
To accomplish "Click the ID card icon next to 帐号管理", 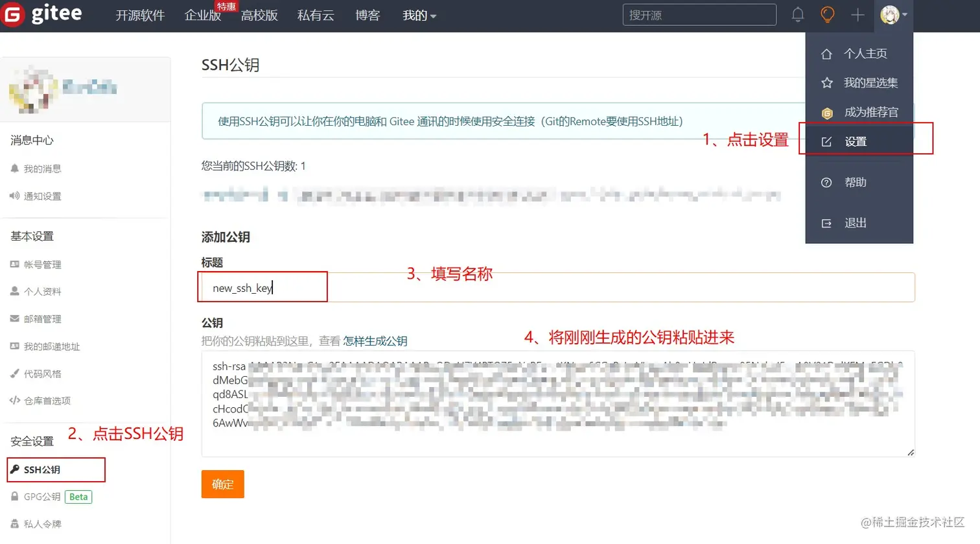I will pos(14,265).
